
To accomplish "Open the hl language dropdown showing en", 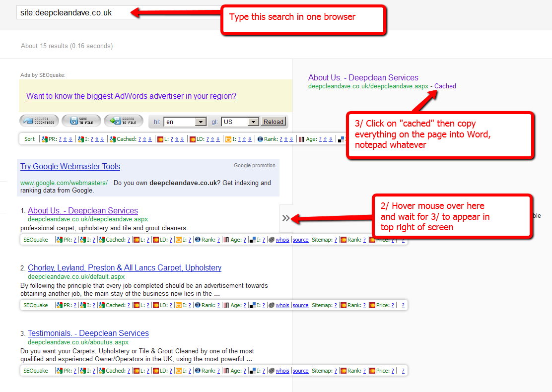I will pos(185,122).
